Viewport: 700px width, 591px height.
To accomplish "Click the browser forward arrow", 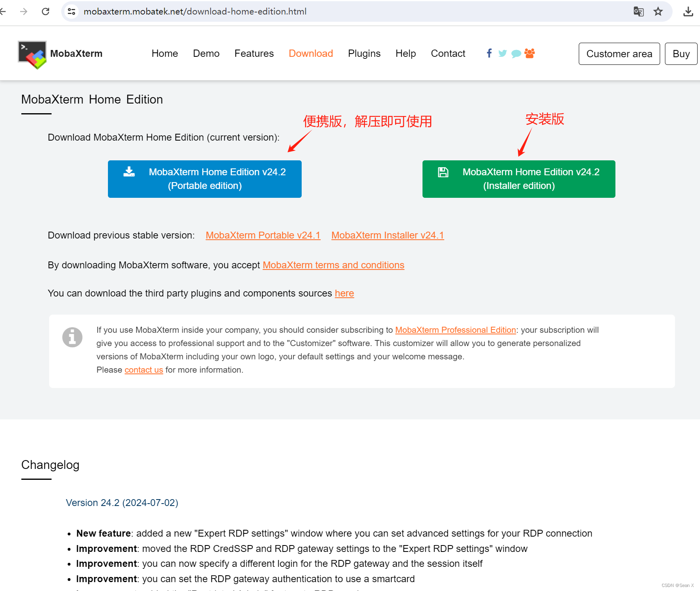I will 24,11.
